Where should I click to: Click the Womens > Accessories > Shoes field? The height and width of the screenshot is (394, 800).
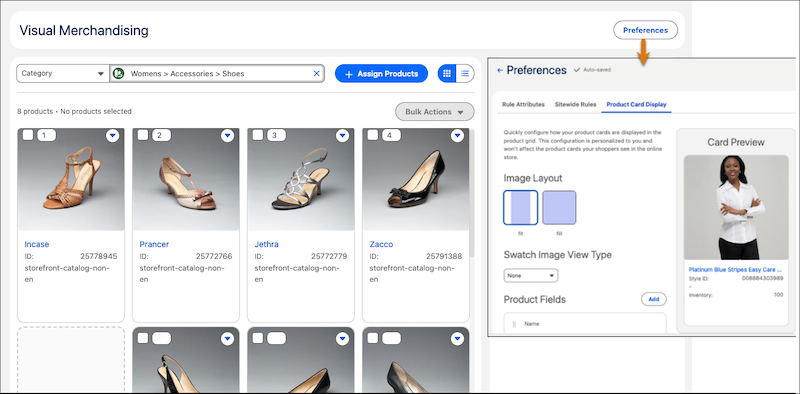pos(217,73)
